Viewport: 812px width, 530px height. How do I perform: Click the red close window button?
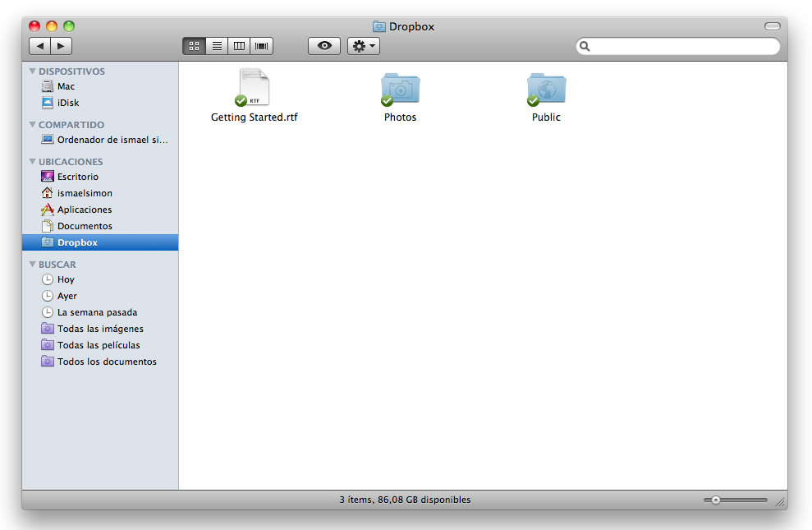pos(34,26)
